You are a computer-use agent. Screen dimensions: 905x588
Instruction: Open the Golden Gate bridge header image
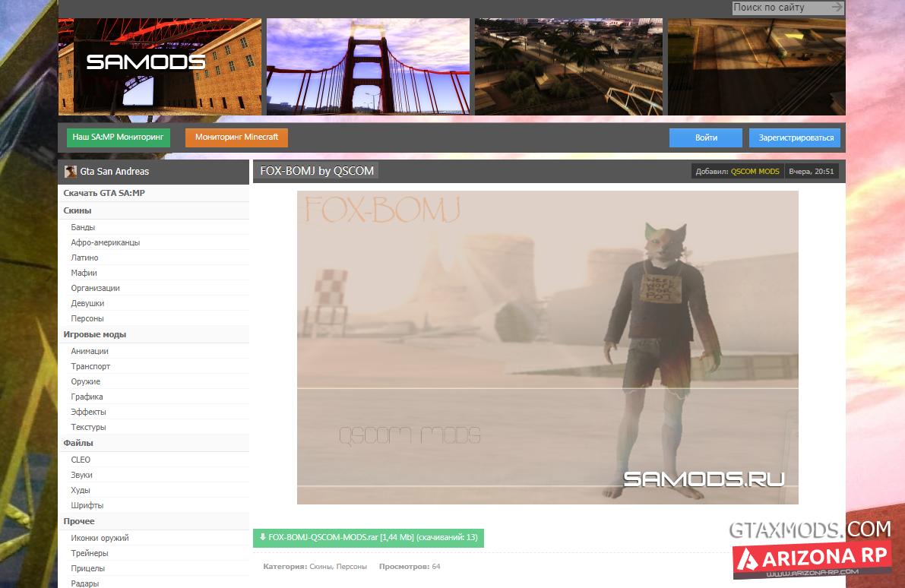pos(368,67)
